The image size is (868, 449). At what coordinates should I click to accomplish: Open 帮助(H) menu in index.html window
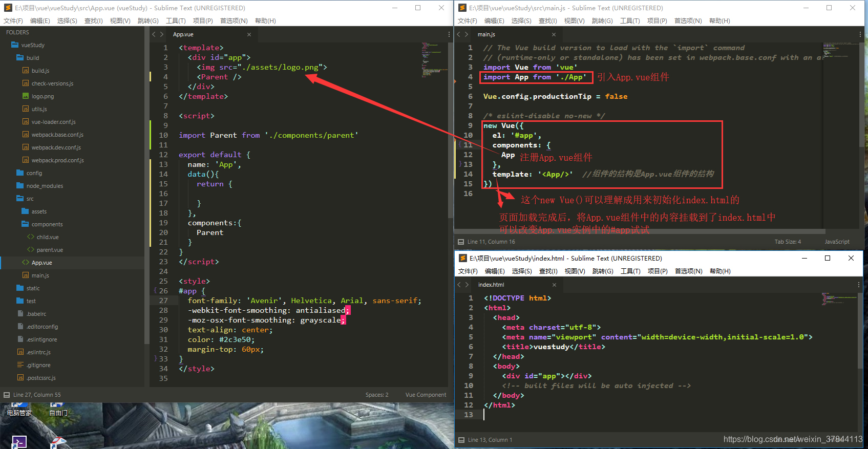[x=720, y=271]
